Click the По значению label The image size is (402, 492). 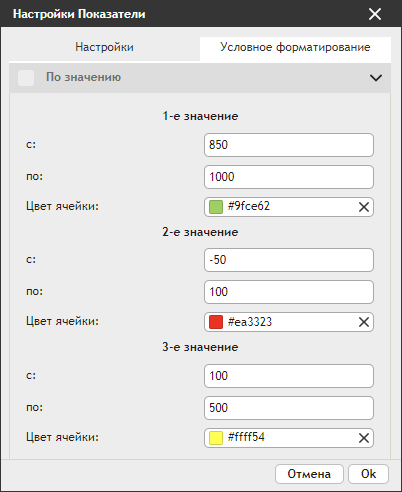click(x=83, y=77)
